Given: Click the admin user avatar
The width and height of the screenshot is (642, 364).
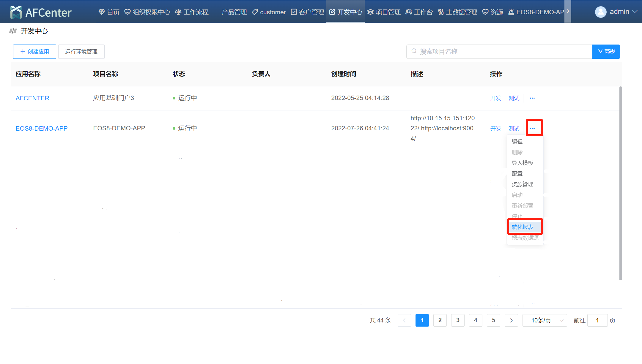Looking at the screenshot, I should click(600, 12).
